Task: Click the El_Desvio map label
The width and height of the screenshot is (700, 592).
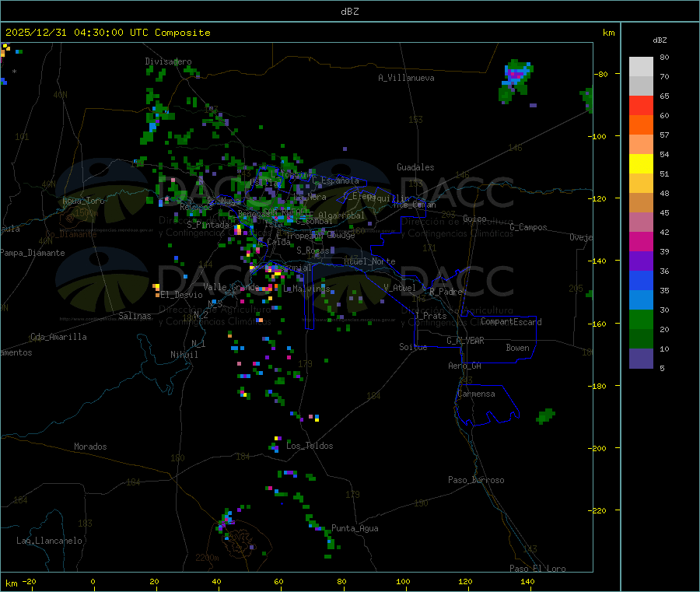Action: pyautogui.click(x=182, y=295)
